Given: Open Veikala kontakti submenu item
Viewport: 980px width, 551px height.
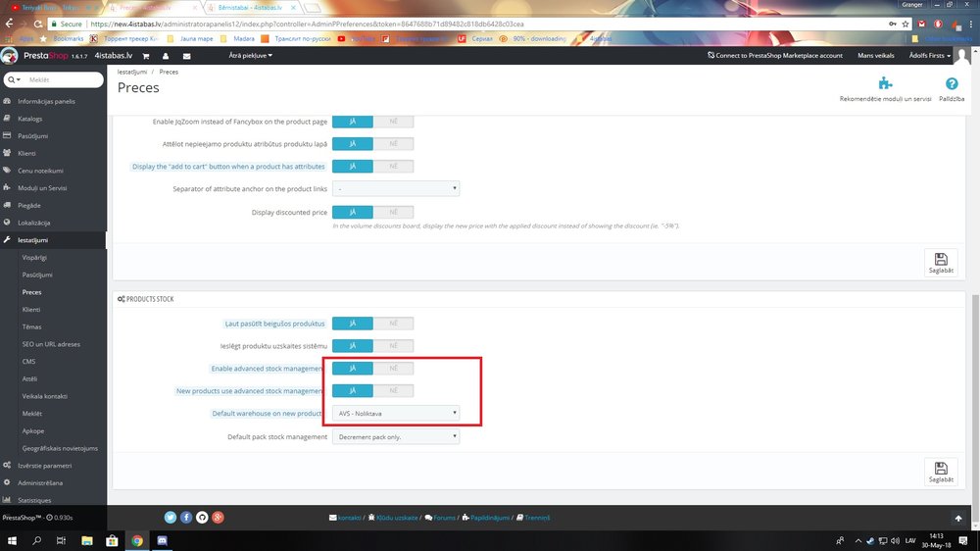Looking at the screenshot, I should click(x=44, y=396).
